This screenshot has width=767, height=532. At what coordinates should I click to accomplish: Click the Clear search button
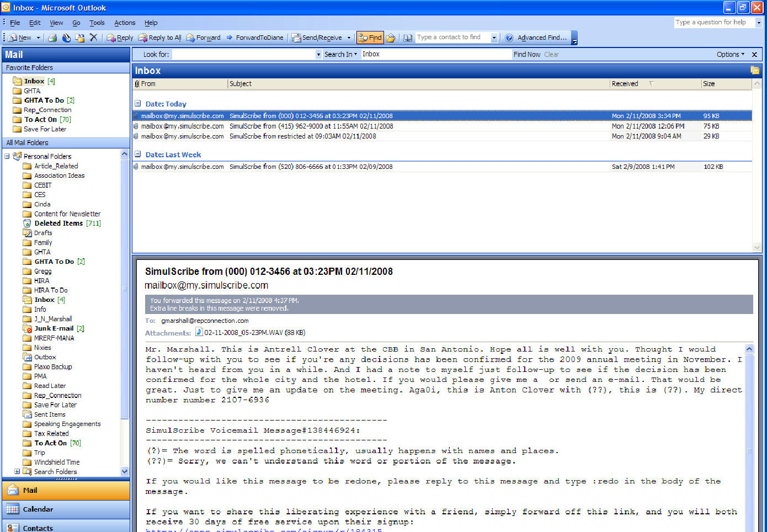click(551, 54)
